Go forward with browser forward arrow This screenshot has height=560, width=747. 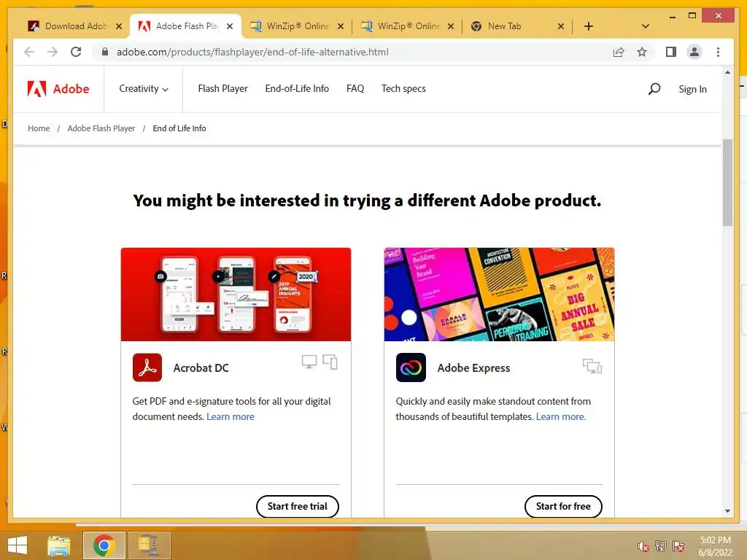click(53, 52)
